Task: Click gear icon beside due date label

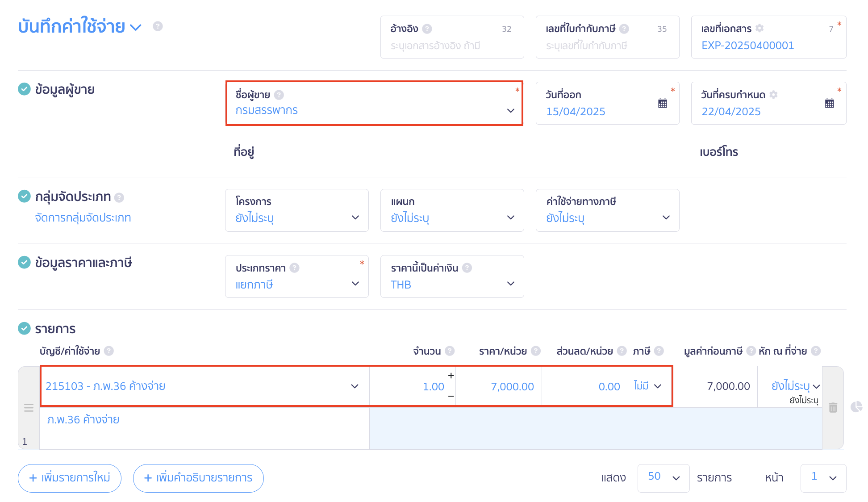Action: pos(774,95)
